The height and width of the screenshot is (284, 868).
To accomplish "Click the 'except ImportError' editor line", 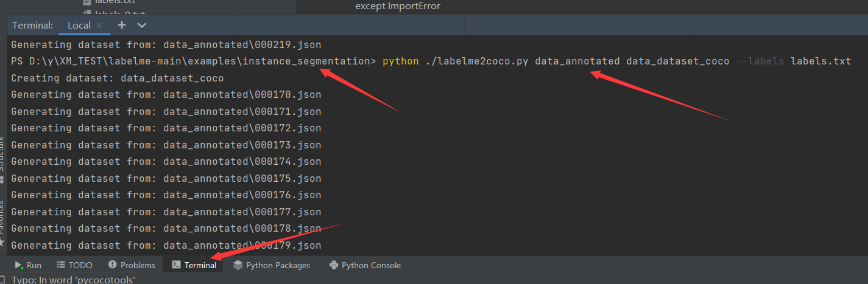I will pyautogui.click(x=398, y=6).
